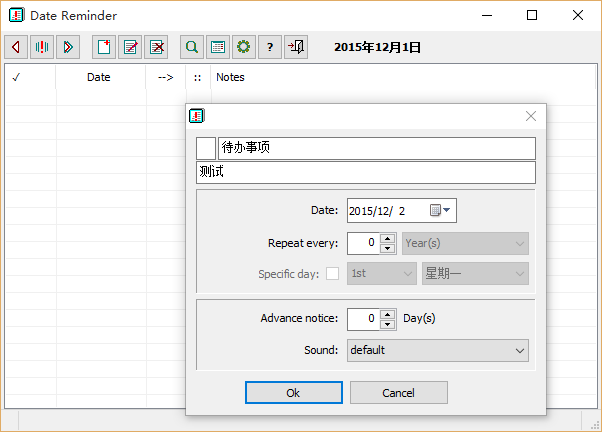This screenshot has width=602, height=432.
Task: Click the exit door icon in toolbar
Action: (x=296, y=47)
